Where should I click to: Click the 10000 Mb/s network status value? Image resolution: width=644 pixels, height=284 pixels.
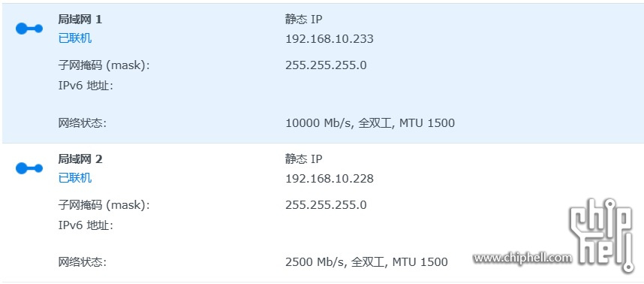(x=370, y=123)
